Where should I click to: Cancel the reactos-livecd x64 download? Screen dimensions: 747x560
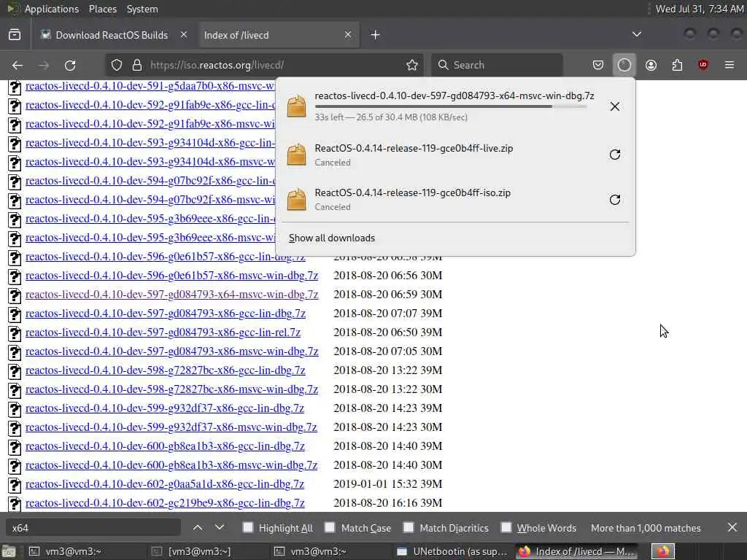click(x=615, y=106)
